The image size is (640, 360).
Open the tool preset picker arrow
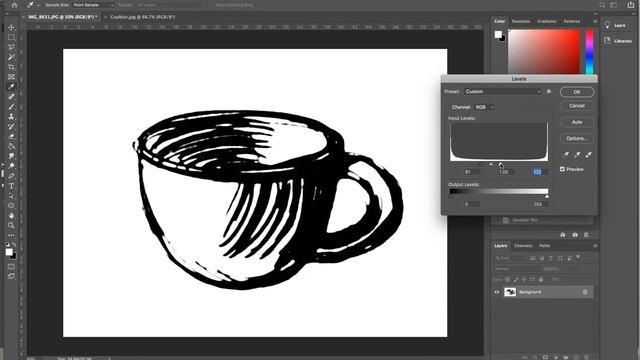point(38,5)
